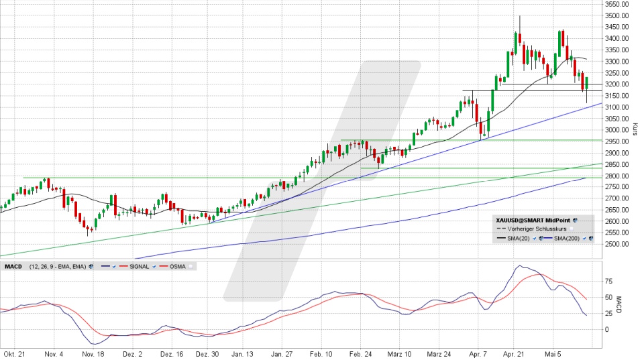Toggle the MACD blue line checkbox
This screenshot has width=644, height=362.
[114, 266]
